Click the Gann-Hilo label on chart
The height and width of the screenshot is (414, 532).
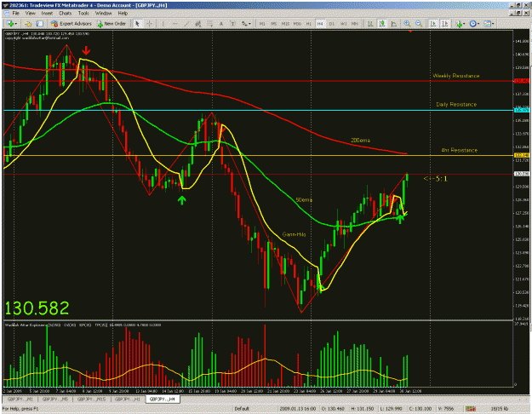click(x=294, y=234)
